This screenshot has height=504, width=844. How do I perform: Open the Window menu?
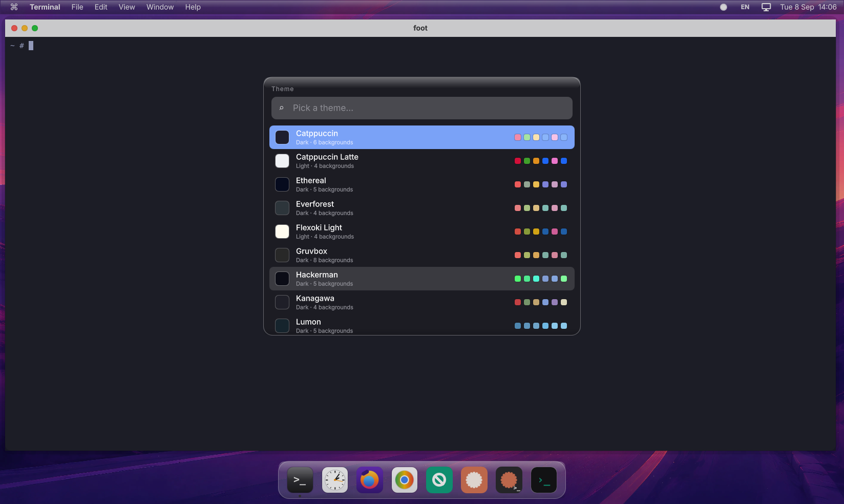[x=160, y=7]
